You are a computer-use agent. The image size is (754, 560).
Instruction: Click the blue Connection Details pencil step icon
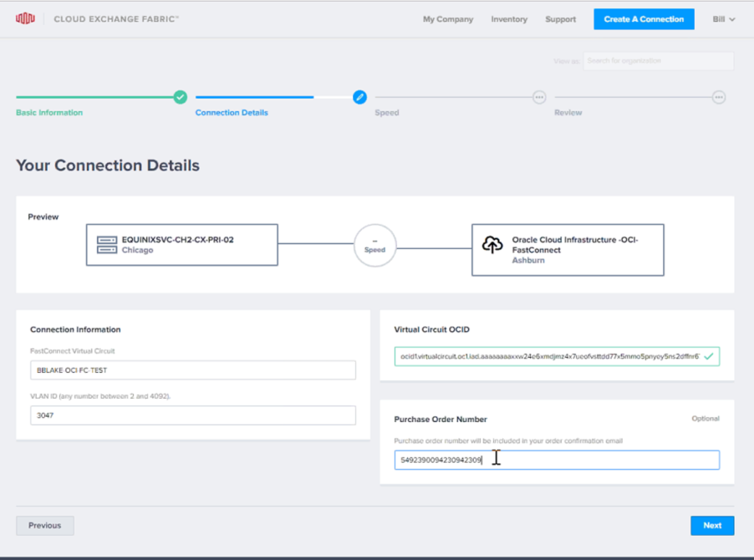(x=359, y=97)
